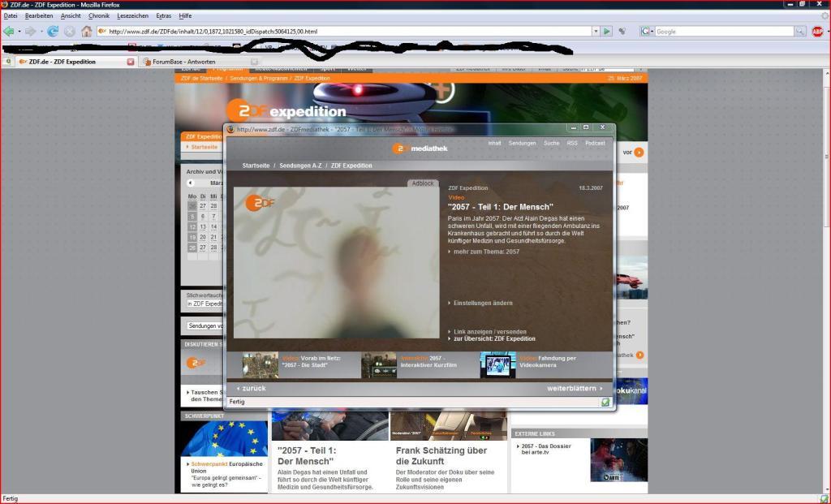
Task: Click the 'in ZDF Expedition' keyword search field
Action: (205, 304)
